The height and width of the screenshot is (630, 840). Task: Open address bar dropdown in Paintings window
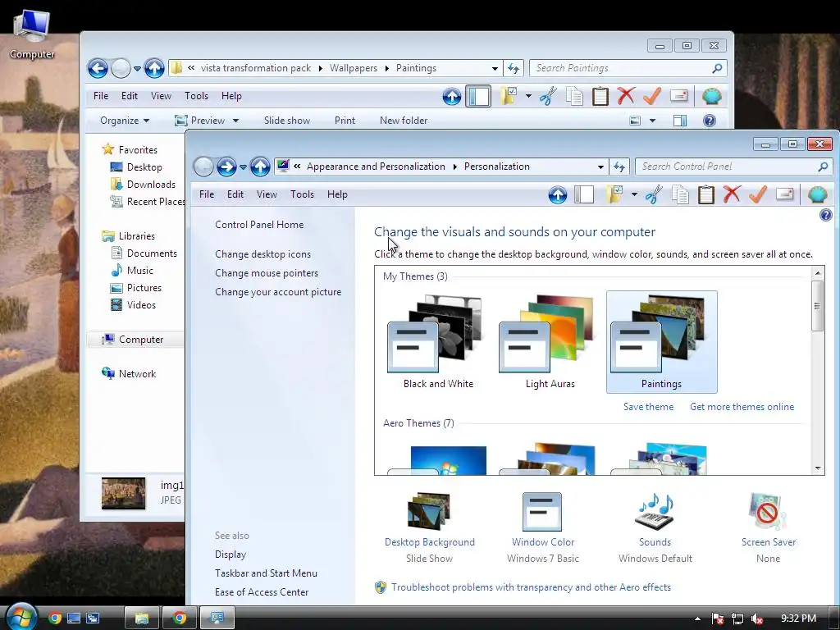495,69
